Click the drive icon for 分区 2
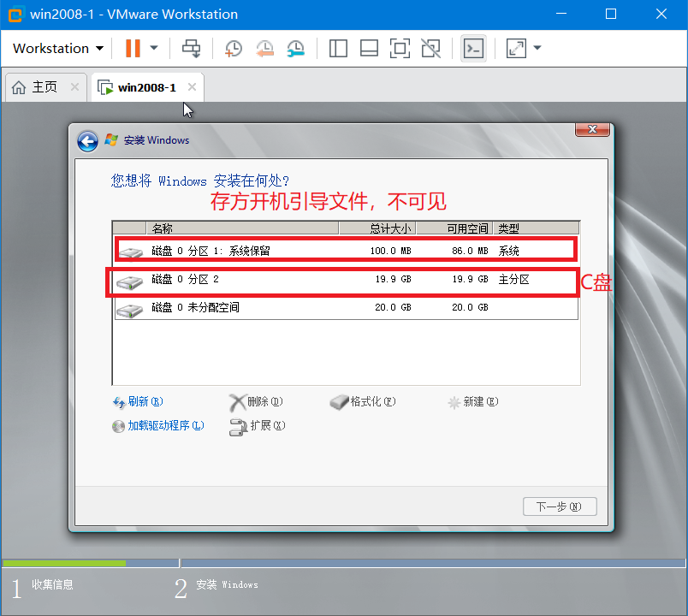 [130, 282]
